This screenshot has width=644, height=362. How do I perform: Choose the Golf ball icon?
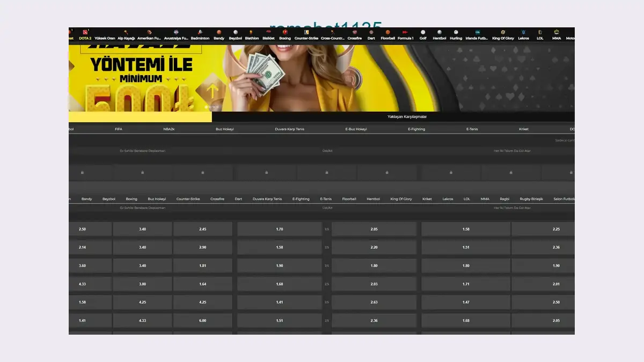pyautogui.click(x=423, y=33)
